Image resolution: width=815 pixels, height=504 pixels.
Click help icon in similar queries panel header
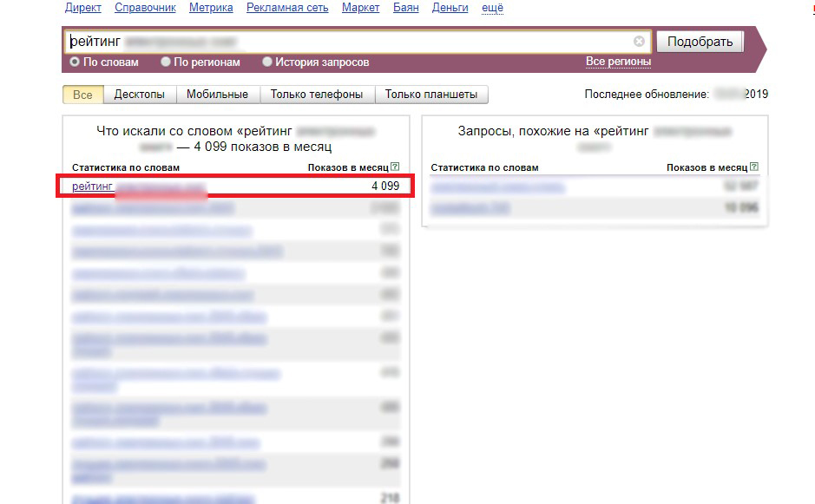click(x=753, y=167)
